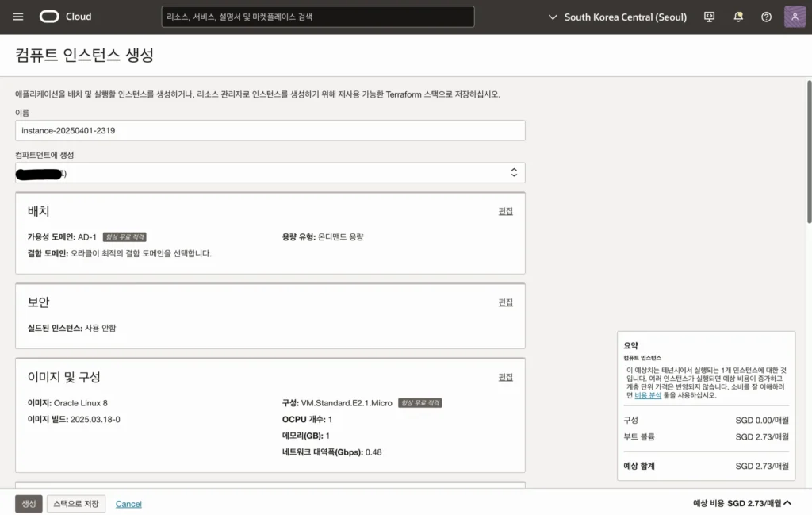Click the page's vertical scrollbar
This screenshot has width=812, height=515.
[x=808, y=151]
